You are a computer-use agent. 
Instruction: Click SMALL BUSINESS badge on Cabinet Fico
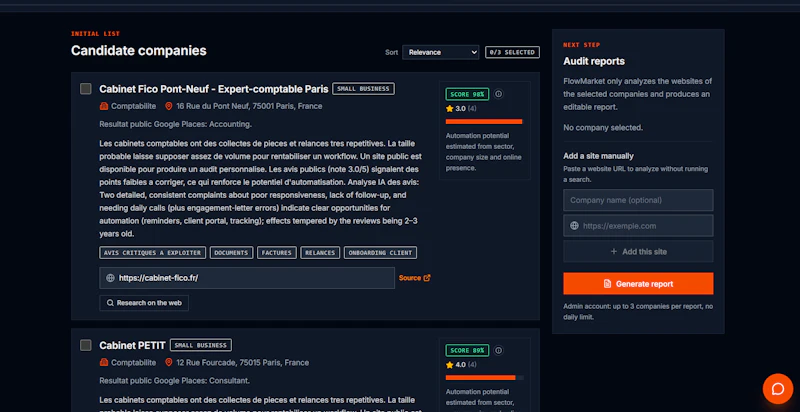click(363, 89)
